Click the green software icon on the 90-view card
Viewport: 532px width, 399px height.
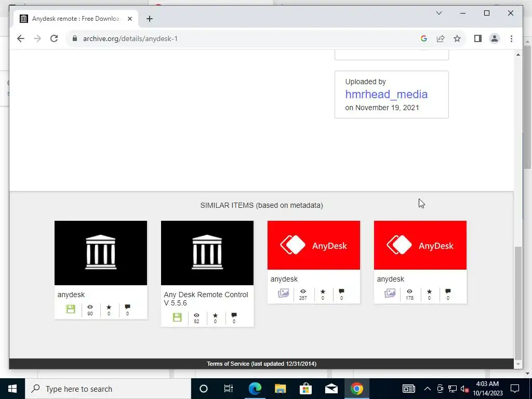(71, 309)
